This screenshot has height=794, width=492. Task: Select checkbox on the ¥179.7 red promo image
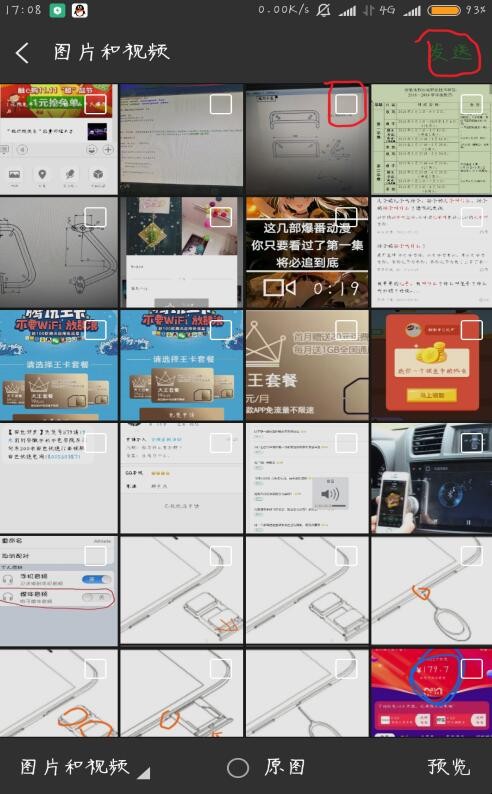pyautogui.click(x=471, y=669)
